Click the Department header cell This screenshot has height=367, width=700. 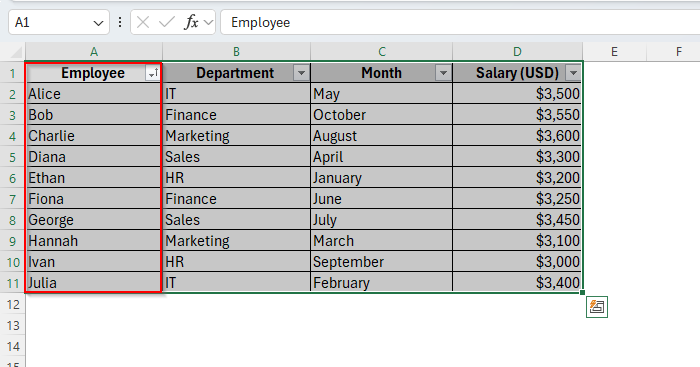[x=236, y=73]
